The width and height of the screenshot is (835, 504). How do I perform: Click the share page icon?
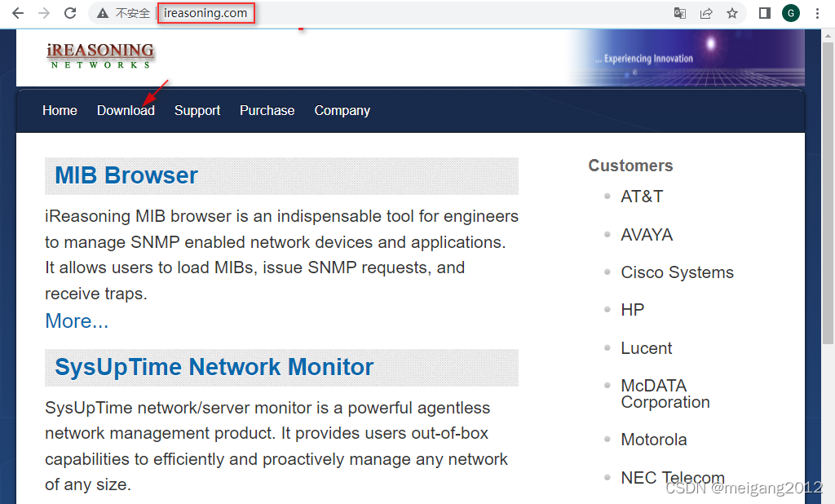[706, 13]
